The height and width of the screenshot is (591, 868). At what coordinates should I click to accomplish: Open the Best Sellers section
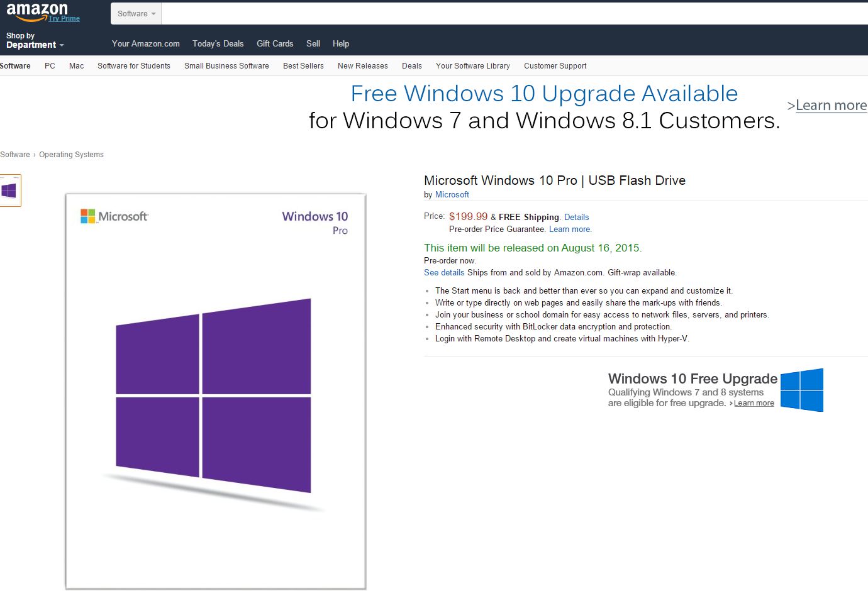coord(303,65)
